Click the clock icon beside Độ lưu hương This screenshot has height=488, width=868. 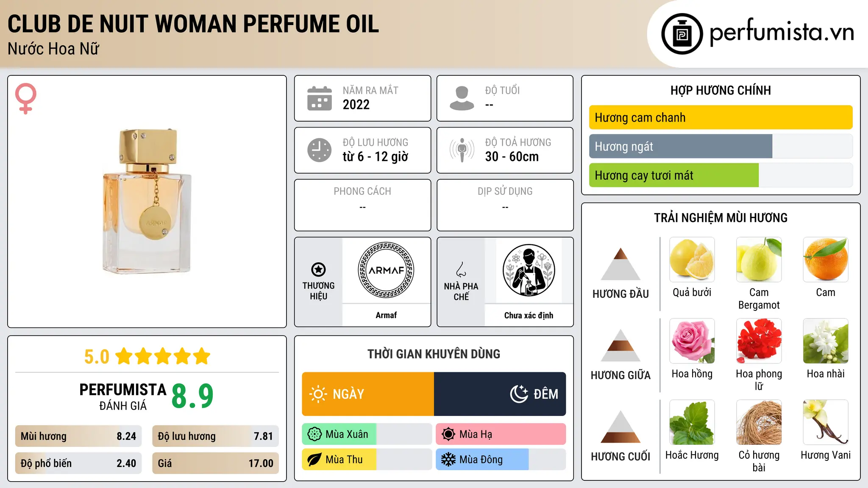tap(320, 150)
